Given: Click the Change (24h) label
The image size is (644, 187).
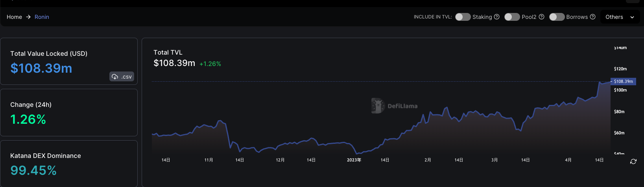Looking at the screenshot, I should coord(31,104).
